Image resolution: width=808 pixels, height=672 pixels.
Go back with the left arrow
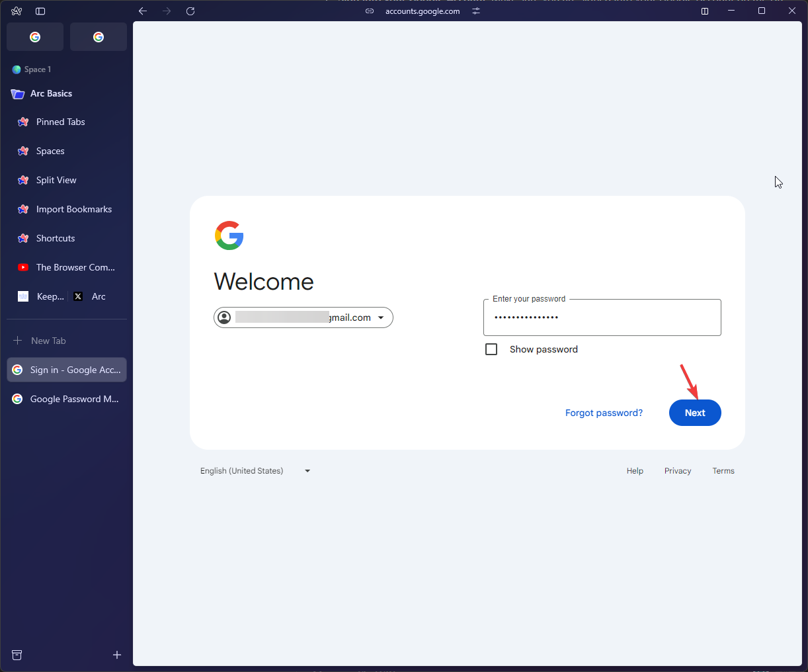[143, 11]
